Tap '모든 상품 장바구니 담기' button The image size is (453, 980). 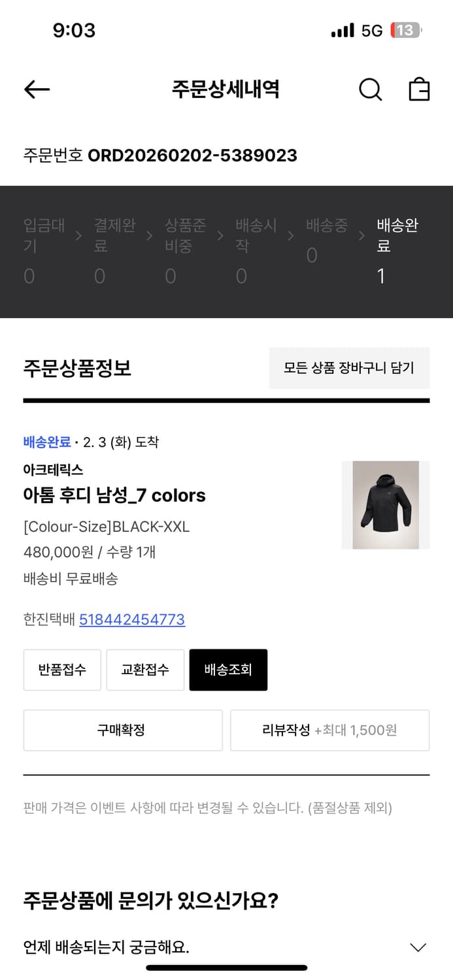click(350, 368)
